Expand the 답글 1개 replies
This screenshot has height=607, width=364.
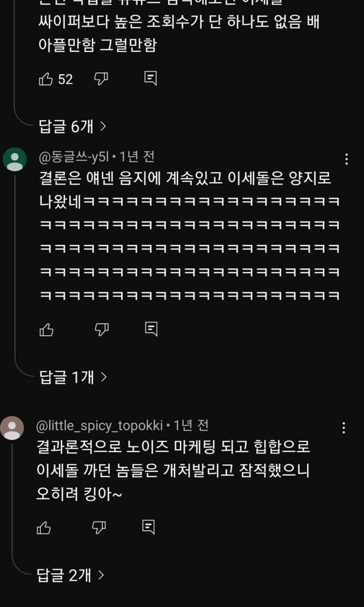pyautogui.click(x=72, y=376)
